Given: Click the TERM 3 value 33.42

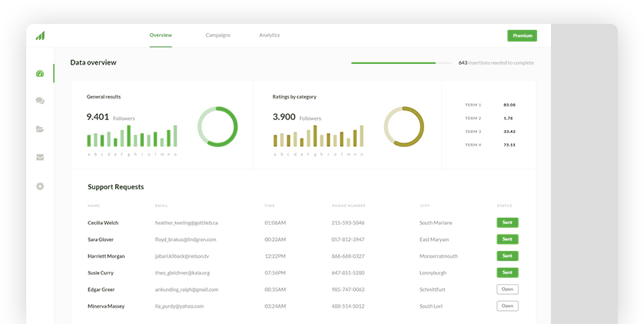Looking at the screenshot, I should 510,132.
